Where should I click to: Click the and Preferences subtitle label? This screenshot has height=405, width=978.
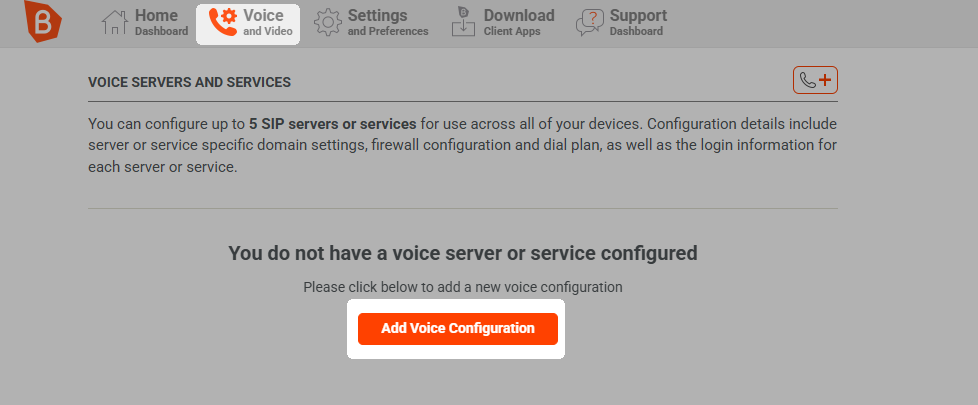388,31
